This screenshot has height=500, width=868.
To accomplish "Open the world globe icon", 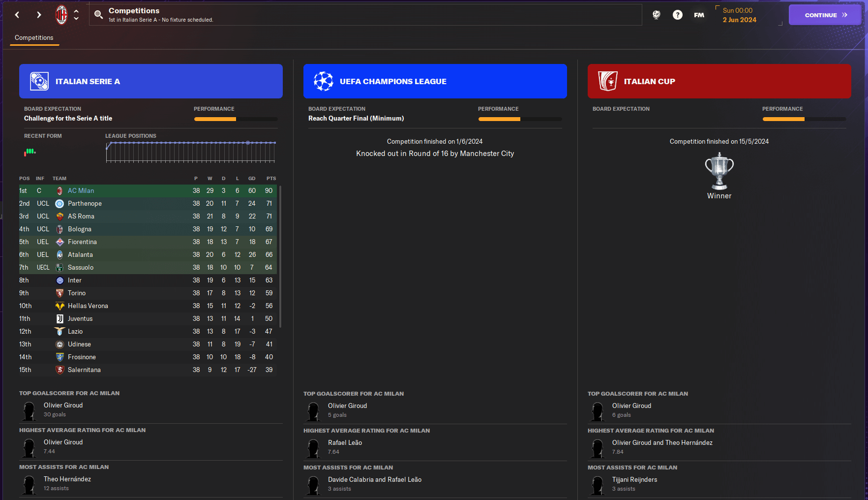I will (656, 15).
